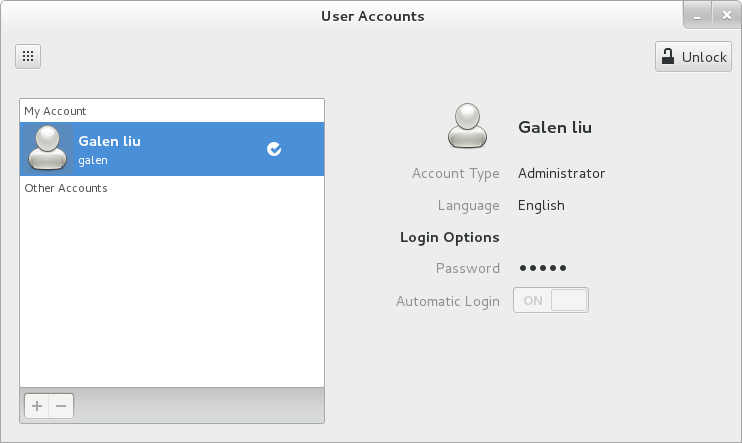This screenshot has width=742, height=443.
Task: Close the User Accounts window
Action: [727, 16]
